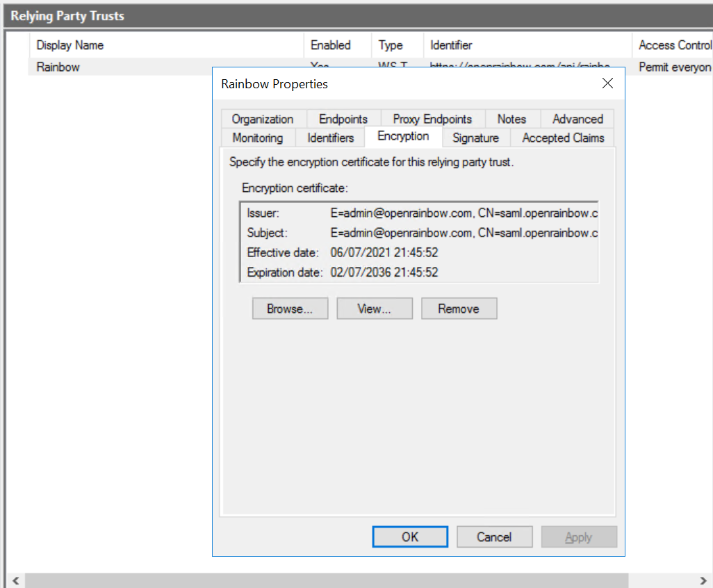Open the Monitoring tab
Screen dimensions: 713x588
pos(258,138)
